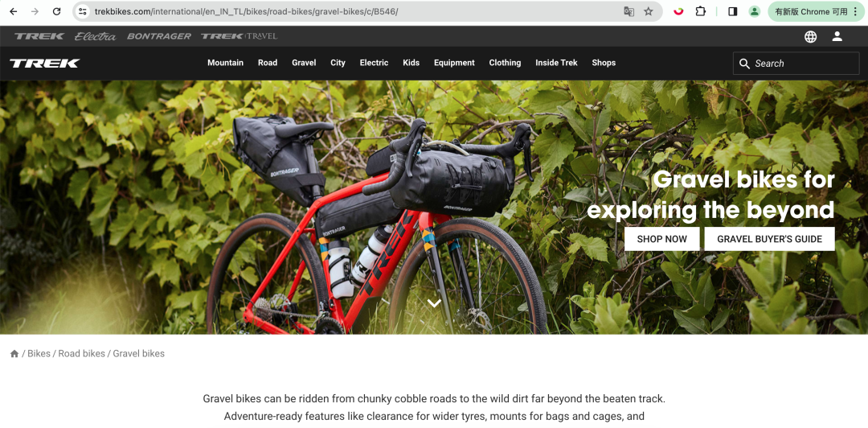This screenshot has width=868, height=428.
Task: Open the Mountain menu item
Action: 225,63
